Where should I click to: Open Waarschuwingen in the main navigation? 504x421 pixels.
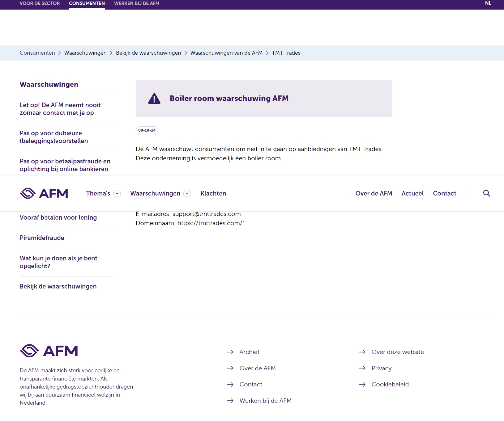point(155,193)
